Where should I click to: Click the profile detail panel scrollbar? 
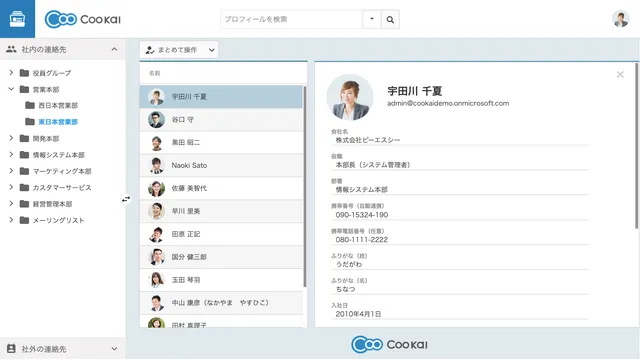(636, 146)
